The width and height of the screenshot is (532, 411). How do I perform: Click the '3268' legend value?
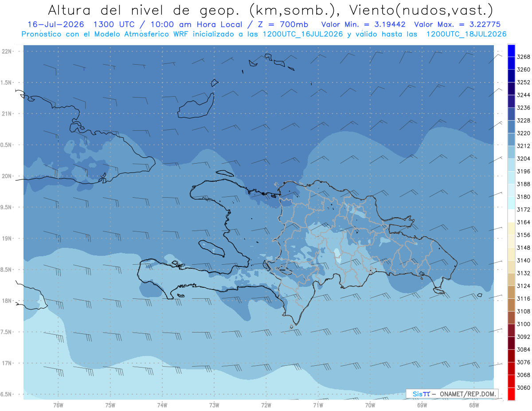(524, 57)
